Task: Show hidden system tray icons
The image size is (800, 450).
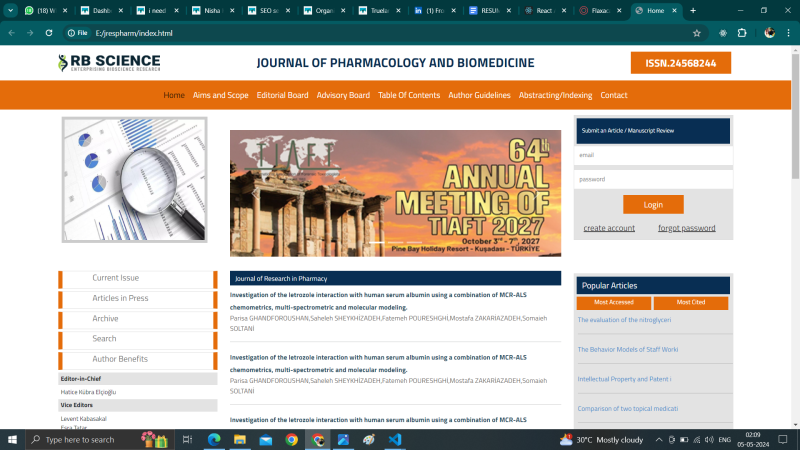Action: (x=657, y=439)
